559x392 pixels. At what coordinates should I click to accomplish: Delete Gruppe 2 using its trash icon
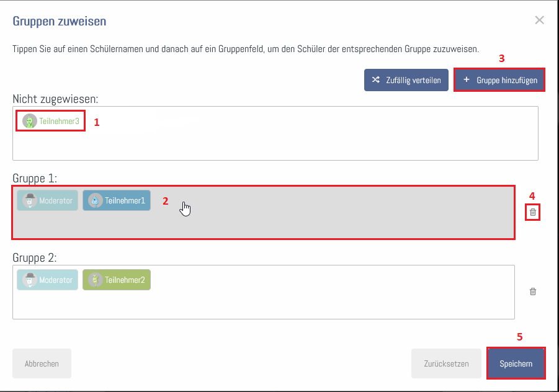532,292
